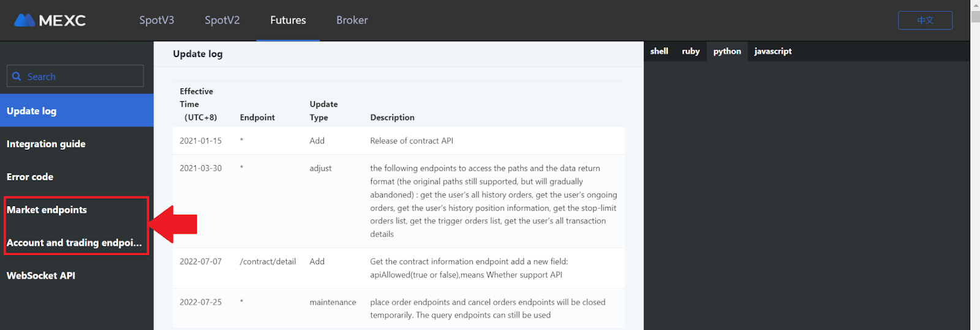Select the python code tab

(727, 51)
